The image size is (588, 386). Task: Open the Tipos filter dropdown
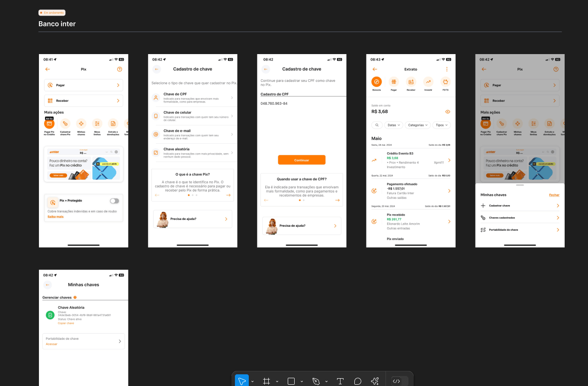[442, 125]
